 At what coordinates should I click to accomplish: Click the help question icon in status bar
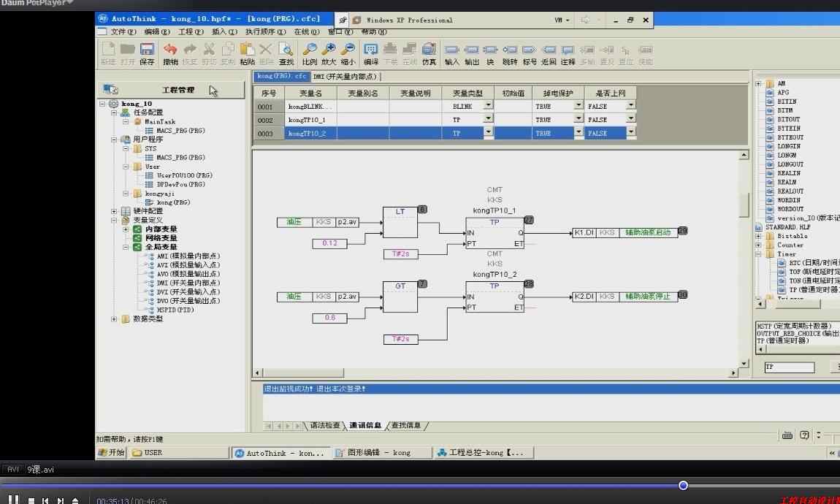[x=804, y=435]
